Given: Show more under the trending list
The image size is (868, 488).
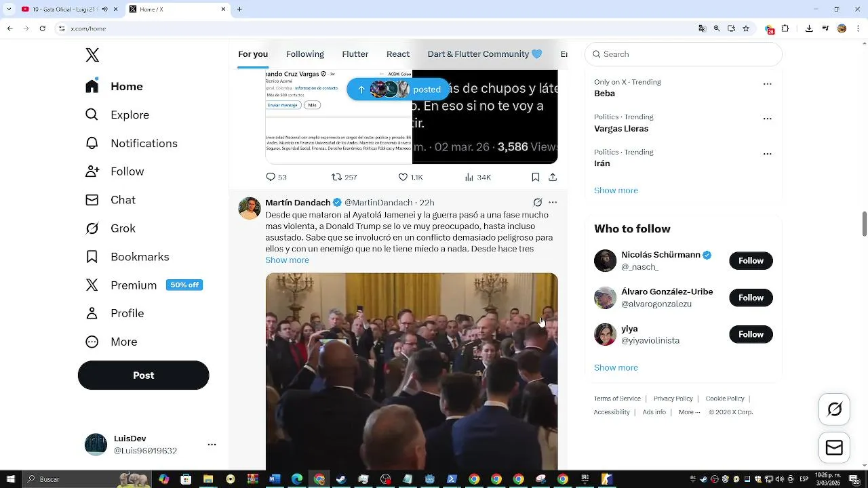Looking at the screenshot, I should [x=616, y=190].
